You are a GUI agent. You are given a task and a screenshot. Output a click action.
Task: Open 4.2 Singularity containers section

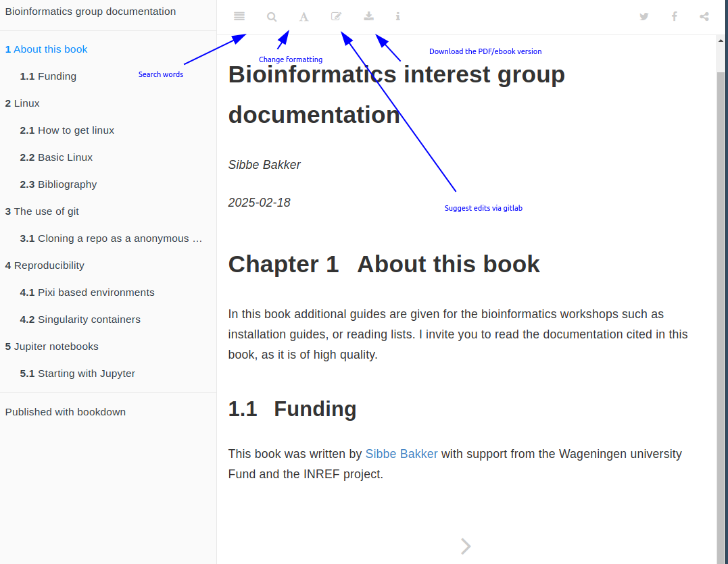[x=80, y=319]
